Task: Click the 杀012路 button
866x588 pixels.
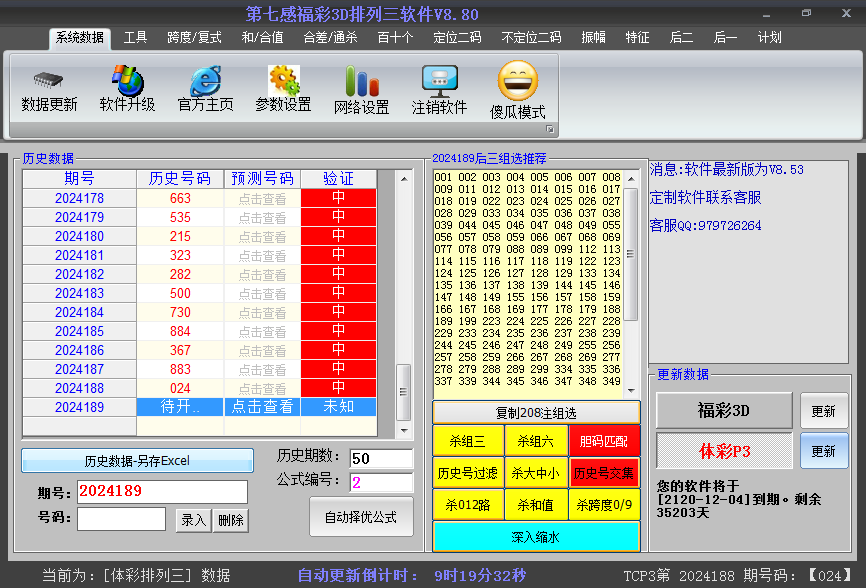Action: pyautogui.click(x=468, y=505)
